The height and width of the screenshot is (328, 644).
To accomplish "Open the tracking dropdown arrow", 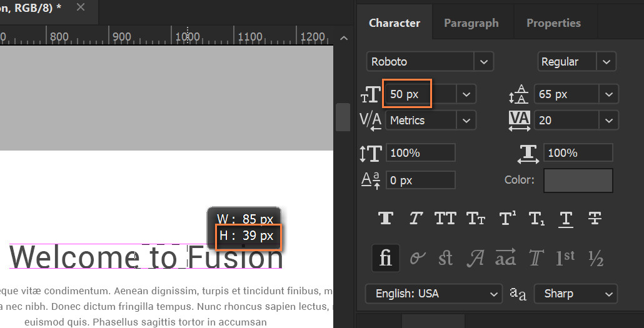I will [609, 121].
